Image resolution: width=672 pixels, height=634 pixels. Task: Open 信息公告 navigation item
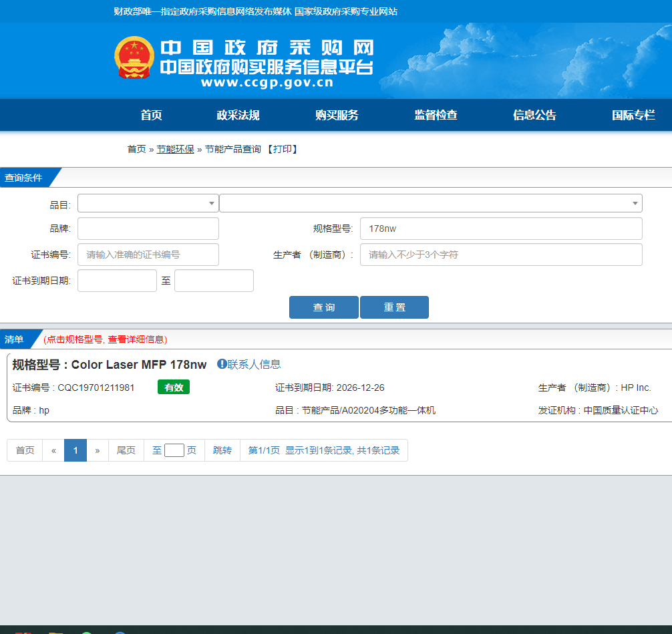tap(534, 115)
